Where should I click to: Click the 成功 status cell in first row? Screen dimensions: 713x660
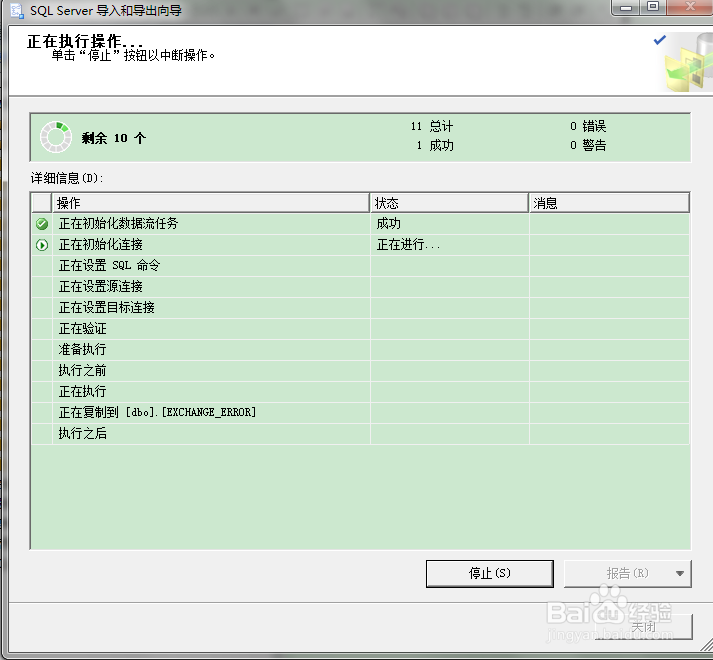coord(449,224)
